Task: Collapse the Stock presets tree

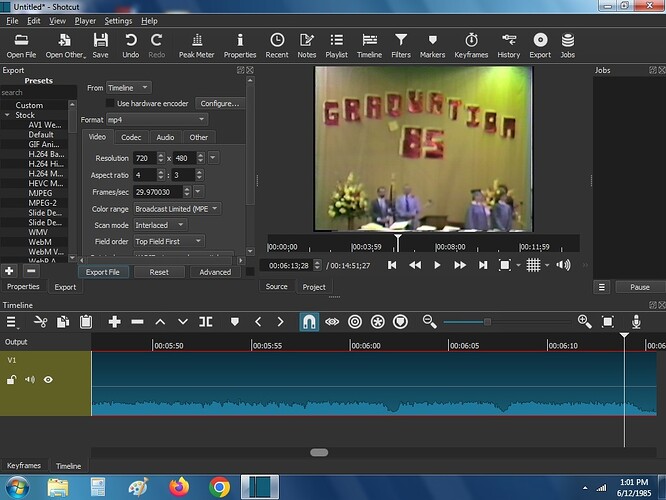Action: (x=7, y=115)
